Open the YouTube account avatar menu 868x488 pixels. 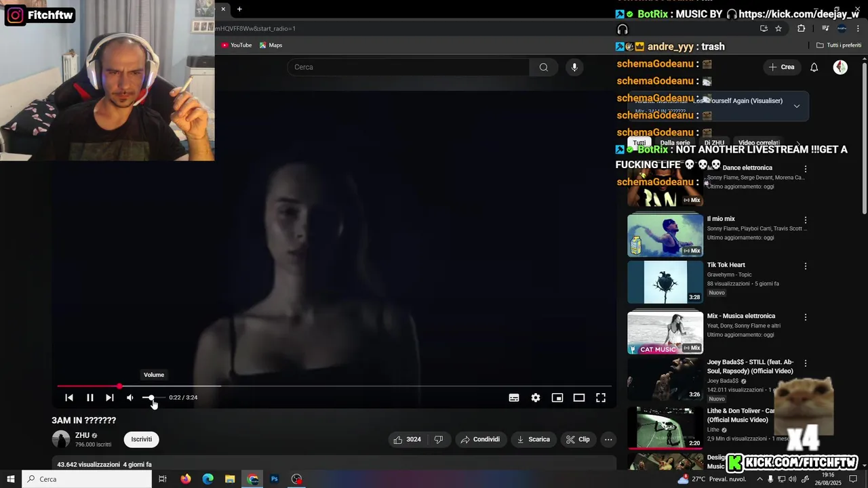[x=840, y=67]
